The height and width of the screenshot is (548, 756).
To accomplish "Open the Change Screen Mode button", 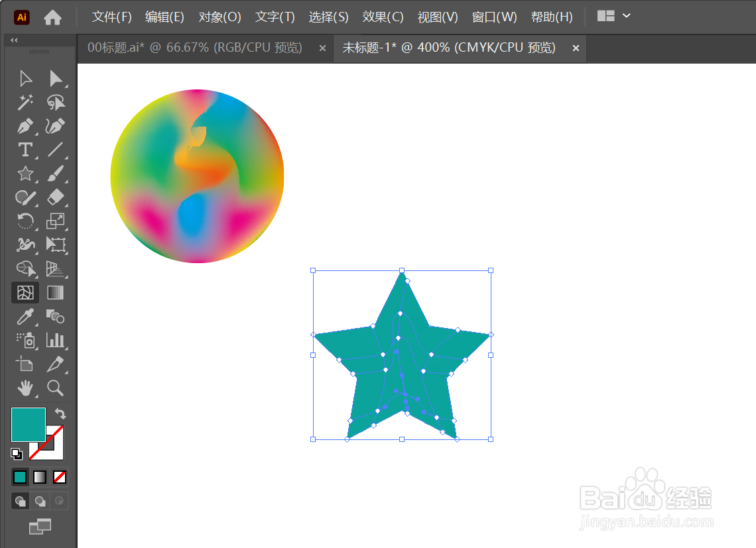I will pyautogui.click(x=40, y=526).
